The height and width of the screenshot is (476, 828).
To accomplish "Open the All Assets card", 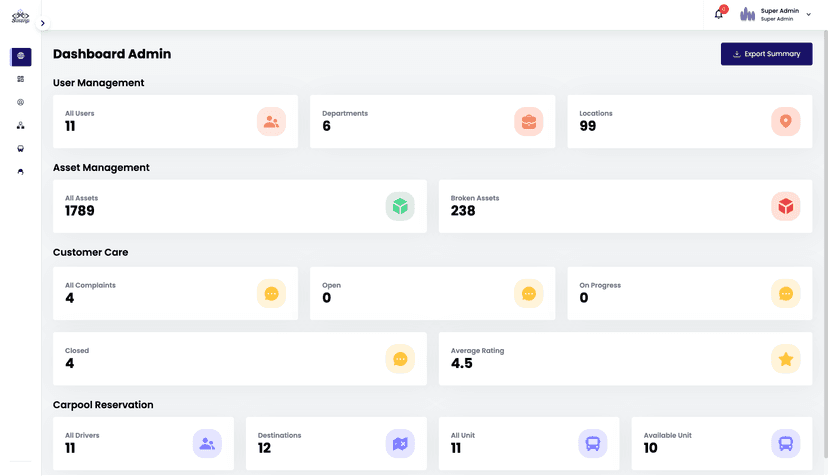I will tap(239, 206).
